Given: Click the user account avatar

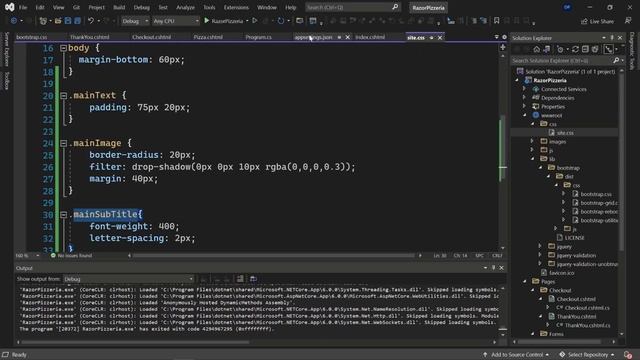Looking at the screenshot, I should coord(567,7).
